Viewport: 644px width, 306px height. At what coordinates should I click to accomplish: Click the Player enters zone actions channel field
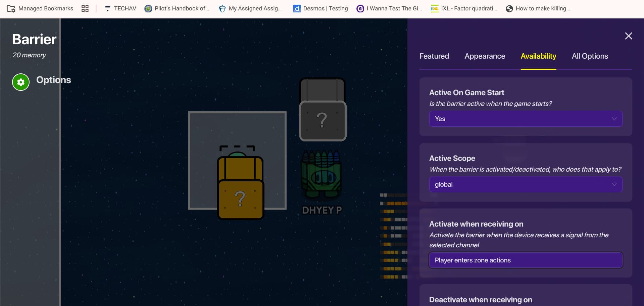coord(526,260)
